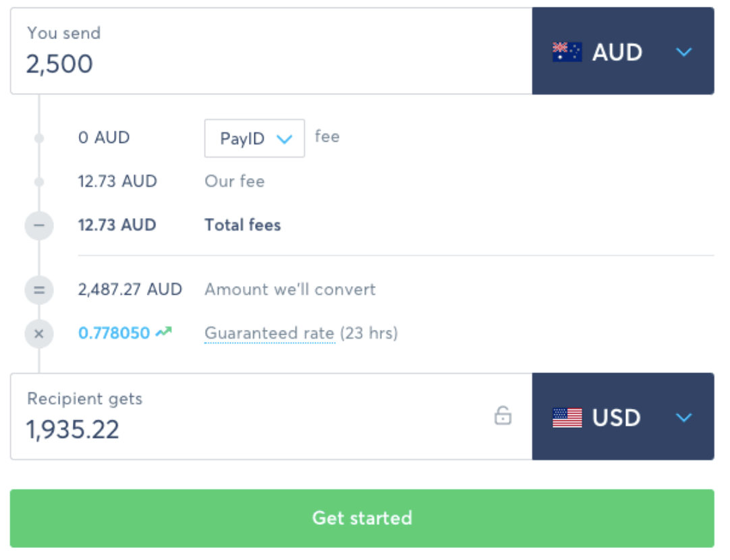The image size is (730, 560).
Task: Click the Total fees label
Action: click(x=243, y=225)
